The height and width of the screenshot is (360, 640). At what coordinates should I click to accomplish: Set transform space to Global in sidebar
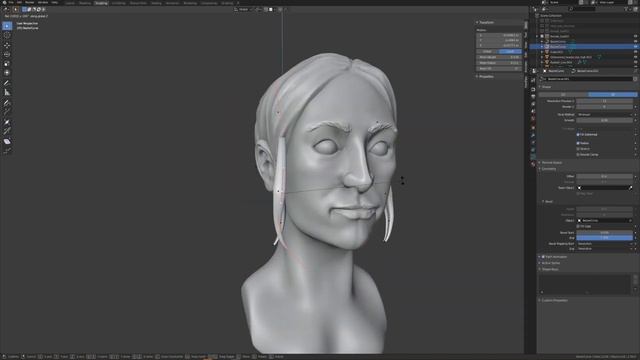tap(487, 52)
